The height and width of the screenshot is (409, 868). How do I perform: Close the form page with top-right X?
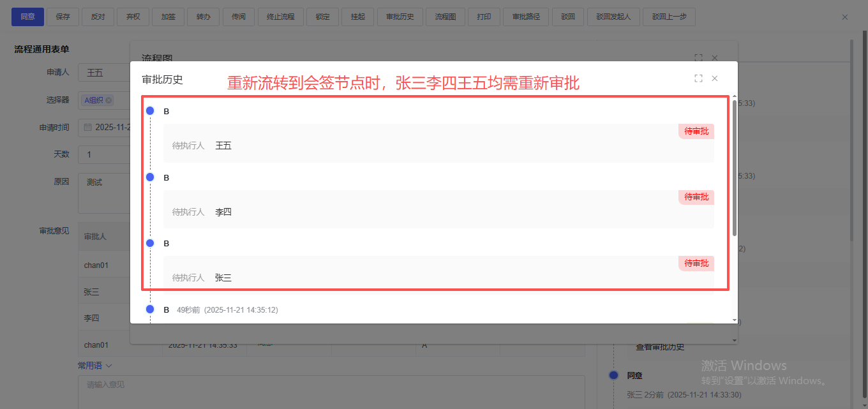click(x=845, y=17)
